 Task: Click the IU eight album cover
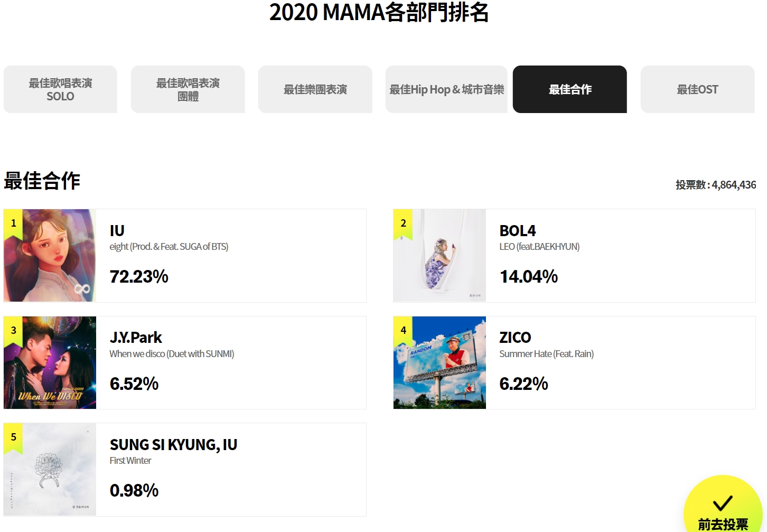(50, 256)
